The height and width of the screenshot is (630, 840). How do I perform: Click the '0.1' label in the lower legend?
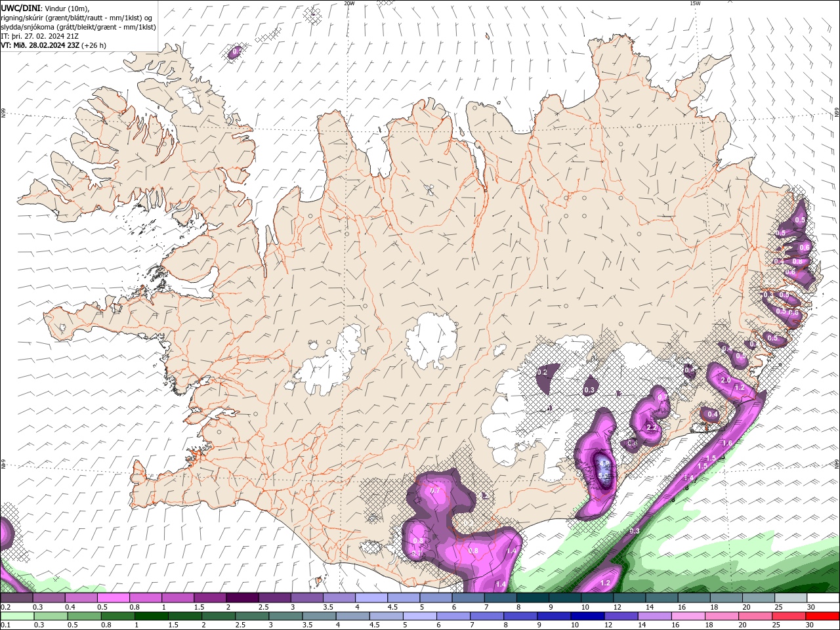[x=5, y=625]
